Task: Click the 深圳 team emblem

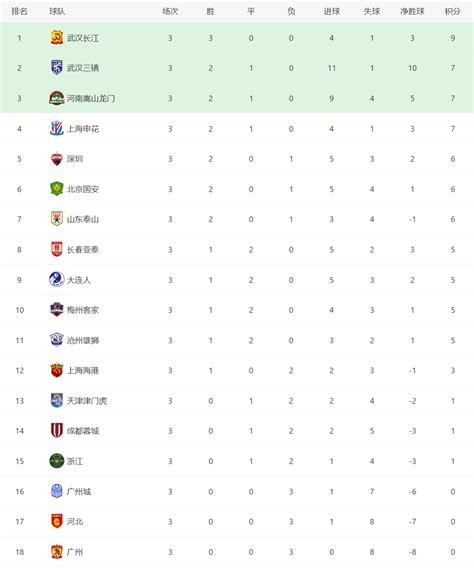Action: pos(57,159)
